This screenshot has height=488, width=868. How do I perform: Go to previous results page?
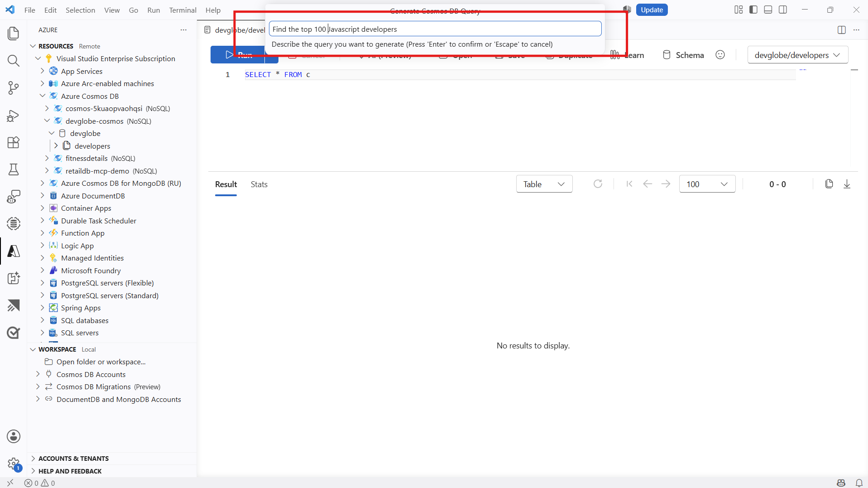pos(647,184)
